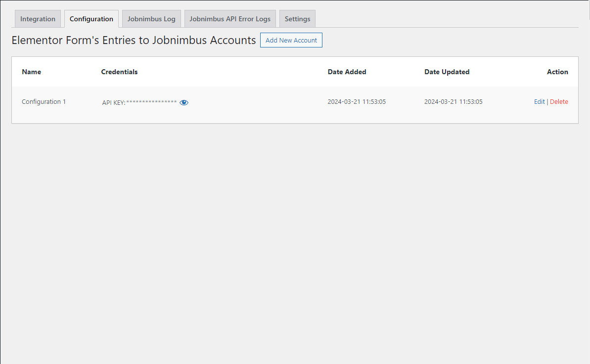This screenshot has width=590, height=364.
Task: Click the Name column header
Action: pos(32,72)
